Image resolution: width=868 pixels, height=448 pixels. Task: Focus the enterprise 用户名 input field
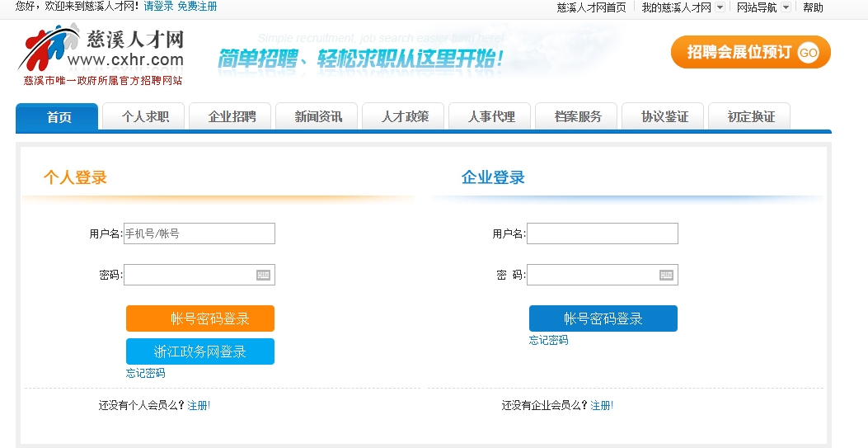(x=603, y=233)
